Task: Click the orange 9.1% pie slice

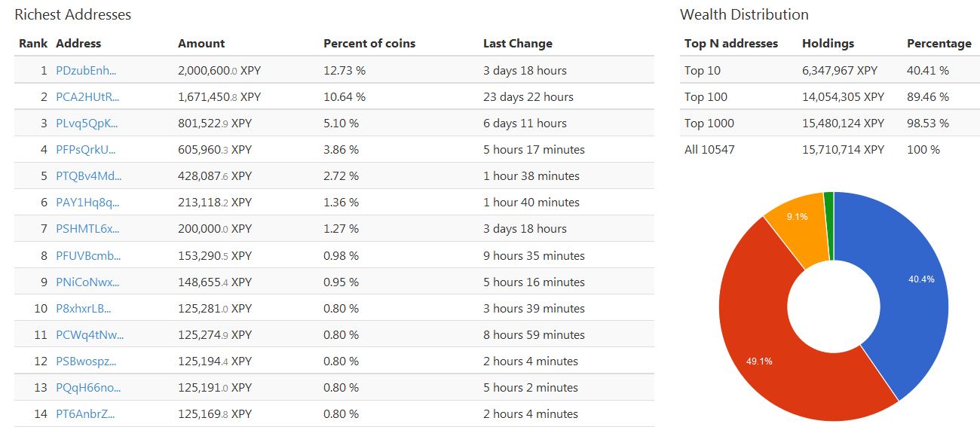Action: pyautogui.click(x=795, y=226)
